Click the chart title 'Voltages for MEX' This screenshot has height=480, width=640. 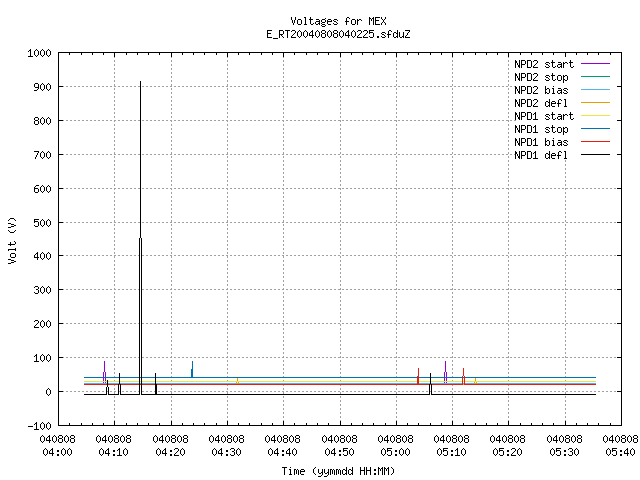[x=338, y=21]
